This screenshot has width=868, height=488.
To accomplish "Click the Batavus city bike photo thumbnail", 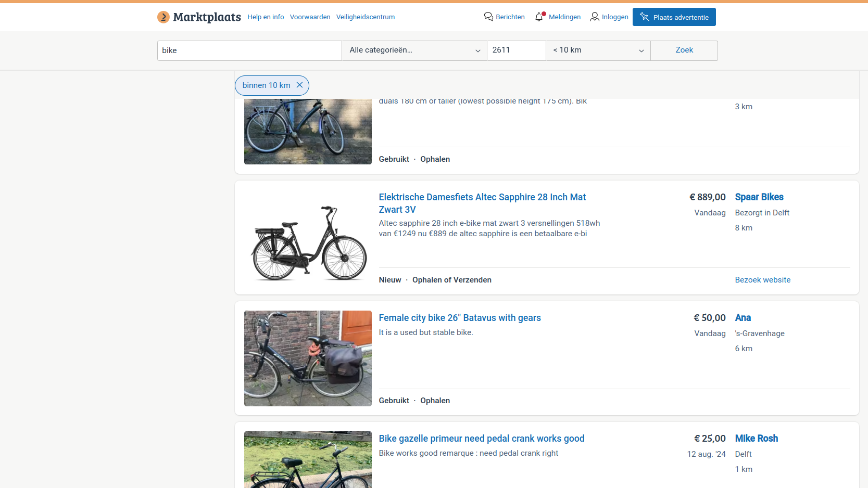I will 308,358.
